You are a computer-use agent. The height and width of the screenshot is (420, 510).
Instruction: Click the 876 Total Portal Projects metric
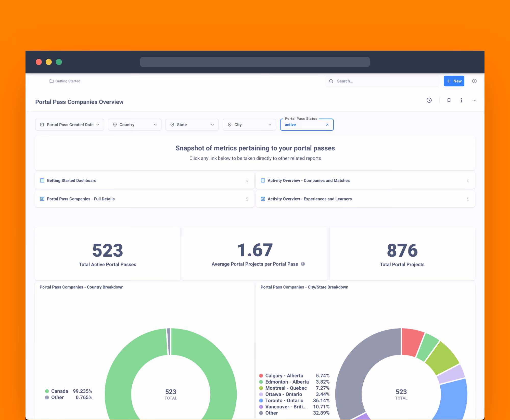(x=402, y=250)
